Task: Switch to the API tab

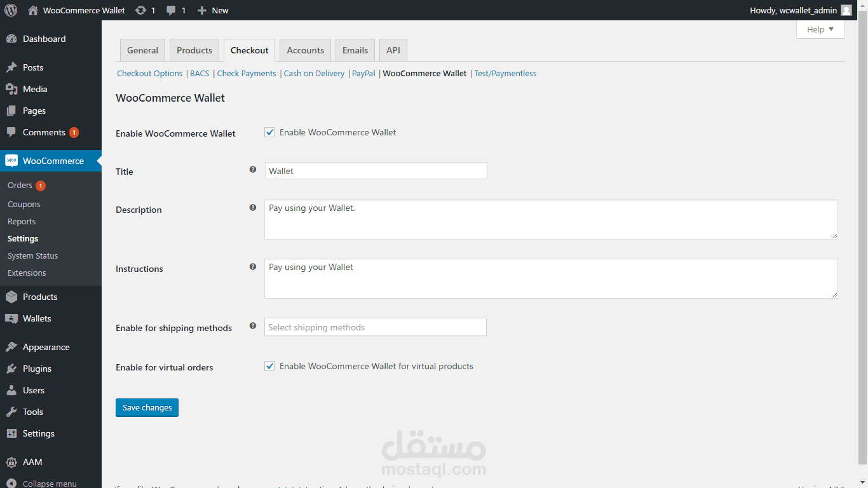Action: click(x=393, y=50)
